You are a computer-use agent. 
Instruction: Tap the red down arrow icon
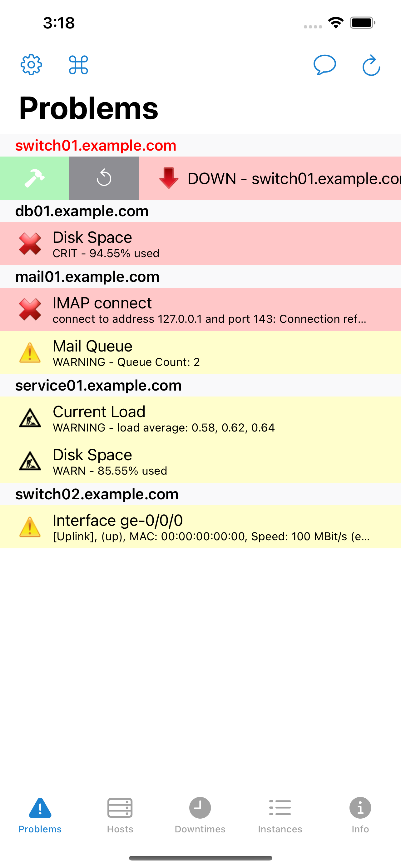pos(169,178)
